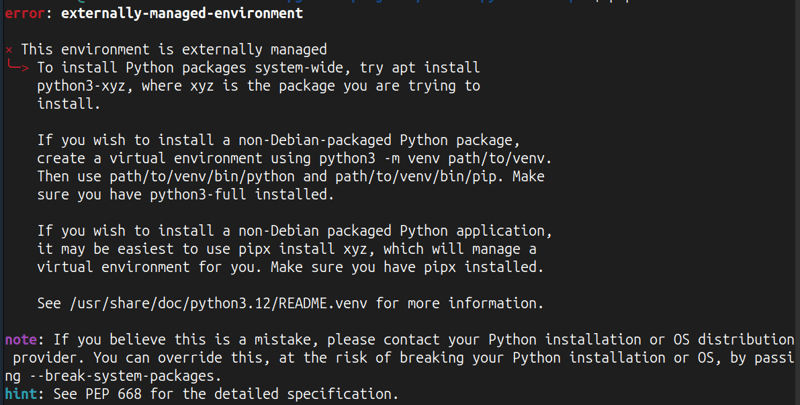Viewport: 800px width, 405px height.
Task: Click the red arrow before "To install"
Action: [x=18, y=67]
